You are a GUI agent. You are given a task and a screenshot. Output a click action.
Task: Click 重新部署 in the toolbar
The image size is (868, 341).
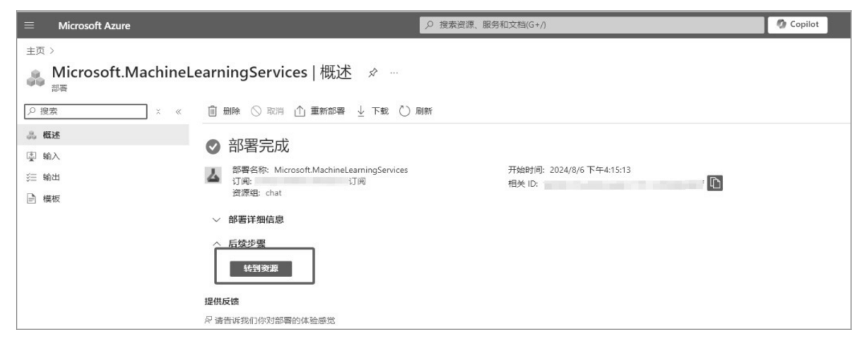point(320,111)
